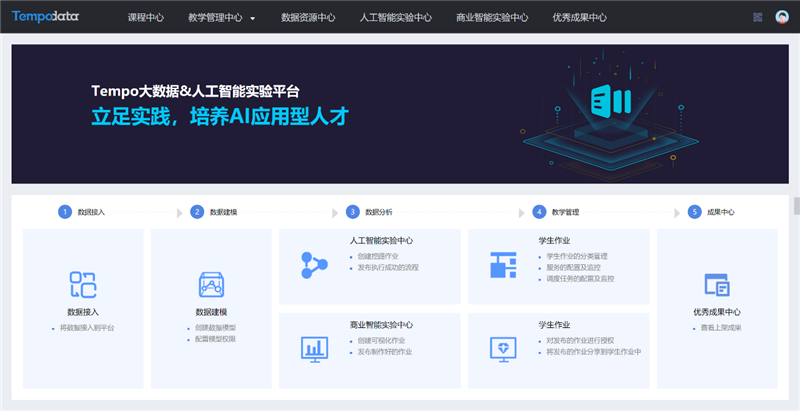
Task: Click step 3 数据分析 circle marker
Action: (x=352, y=212)
